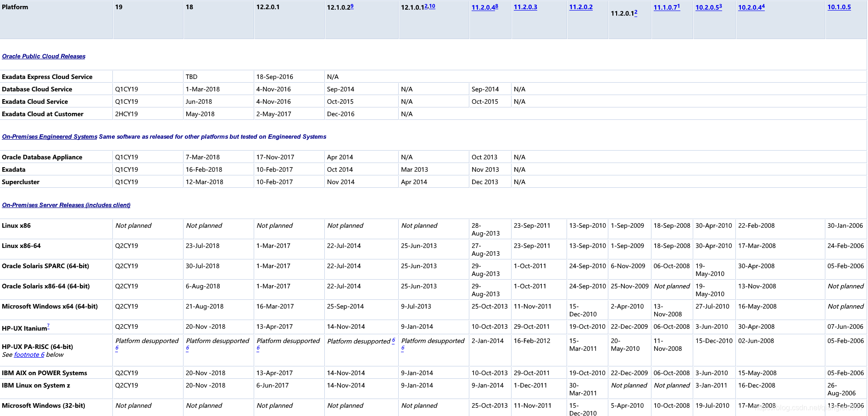868x416 pixels.
Task: Select the '19' version column header
Action: 119,7
